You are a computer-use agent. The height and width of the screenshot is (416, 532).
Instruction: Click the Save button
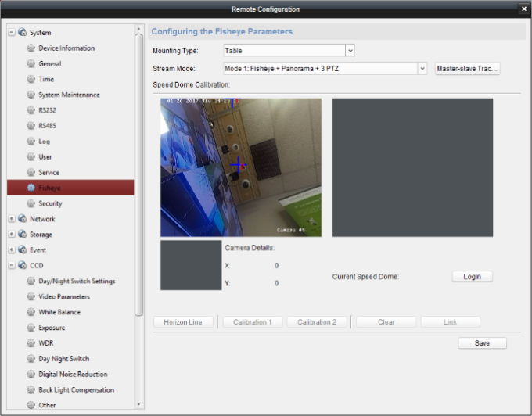click(482, 343)
